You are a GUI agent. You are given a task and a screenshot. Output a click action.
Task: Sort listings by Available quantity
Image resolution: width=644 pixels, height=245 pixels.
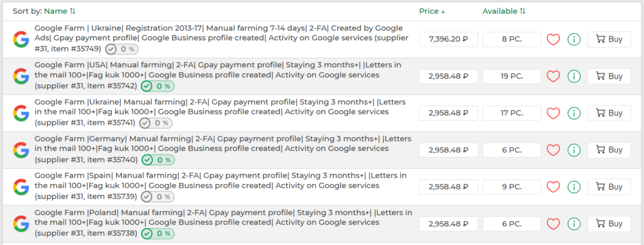pyautogui.click(x=504, y=11)
